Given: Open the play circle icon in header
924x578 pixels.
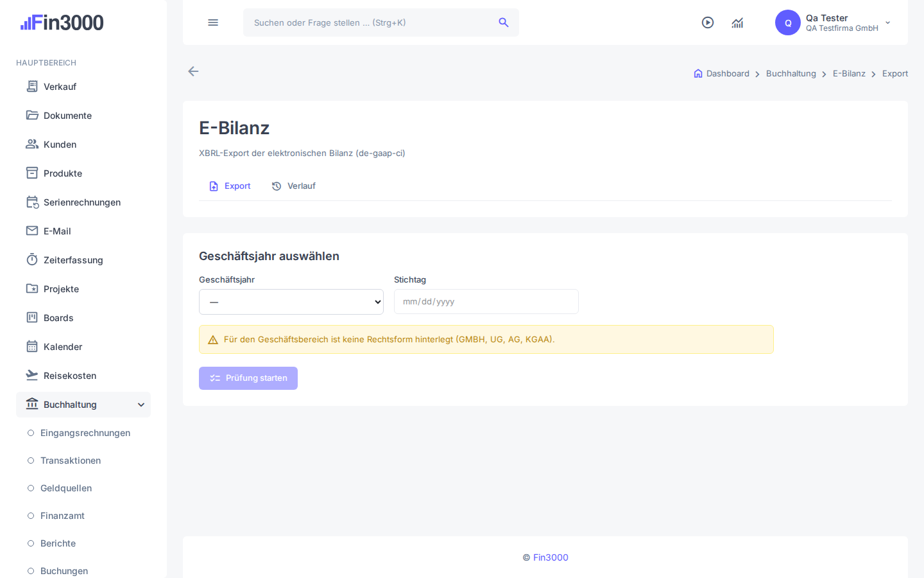Looking at the screenshot, I should [x=708, y=22].
